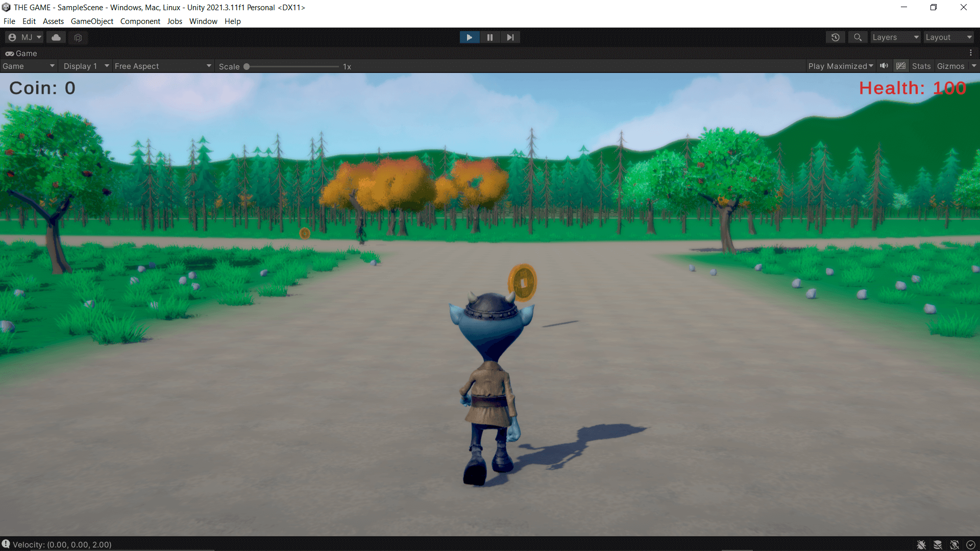
Task: Open the GameObject menu
Action: point(92,21)
